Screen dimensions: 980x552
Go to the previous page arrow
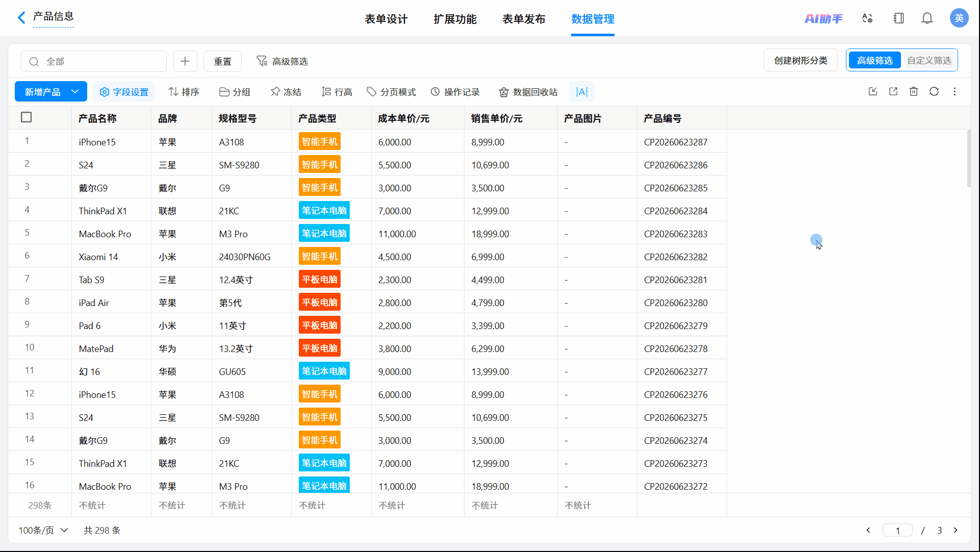(868, 531)
